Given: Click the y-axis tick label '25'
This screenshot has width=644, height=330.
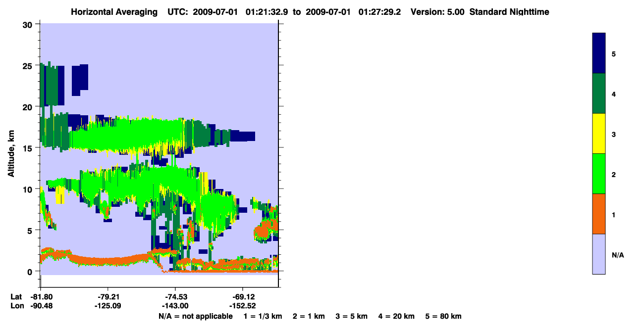Looking at the screenshot, I should 28,66.
